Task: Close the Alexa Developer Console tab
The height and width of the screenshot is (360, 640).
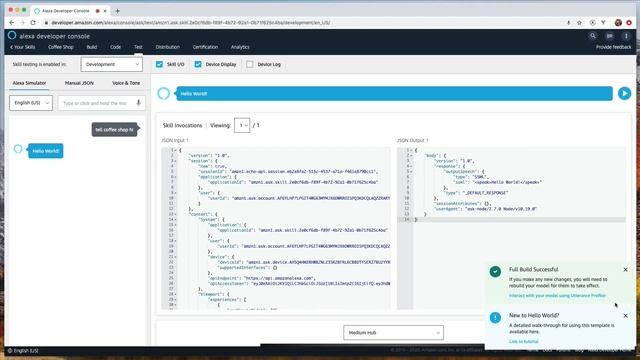Action: pyautogui.click(x=105, y=11)
